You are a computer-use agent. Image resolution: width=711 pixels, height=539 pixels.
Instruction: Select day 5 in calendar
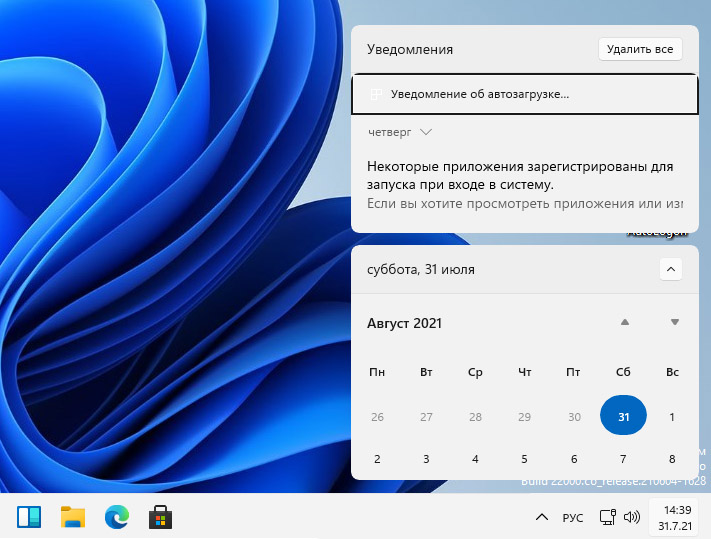pos(524,459)
